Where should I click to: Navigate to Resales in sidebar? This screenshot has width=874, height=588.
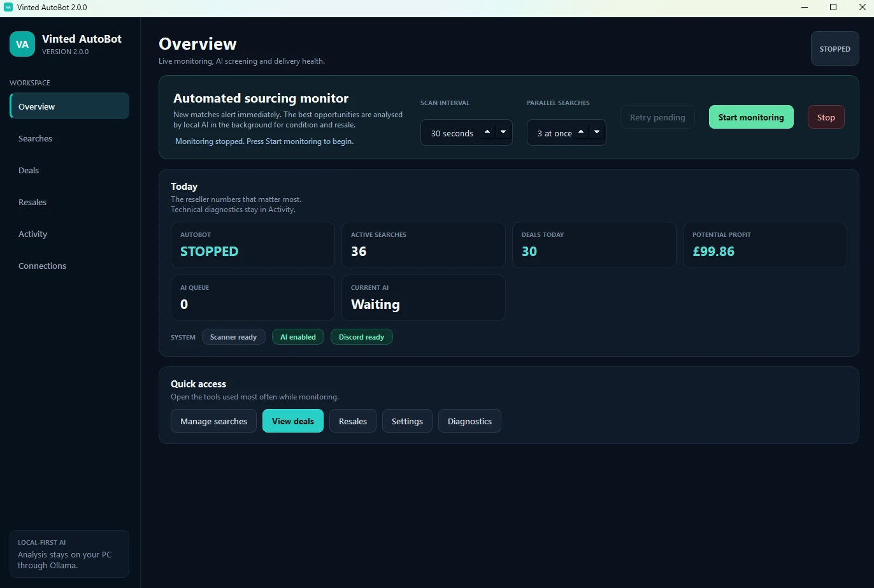[x=69, y=202]
